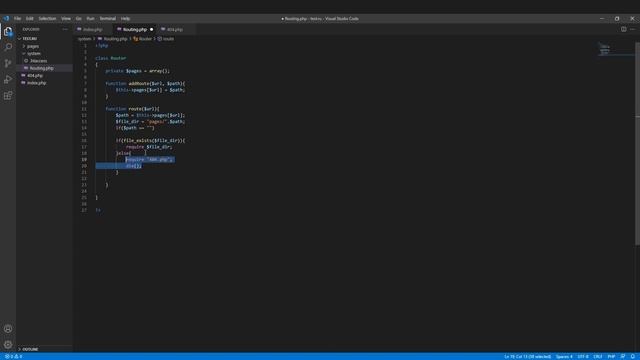
Task: Click 'function addRoute' line in editor
Action: point(145,84)
